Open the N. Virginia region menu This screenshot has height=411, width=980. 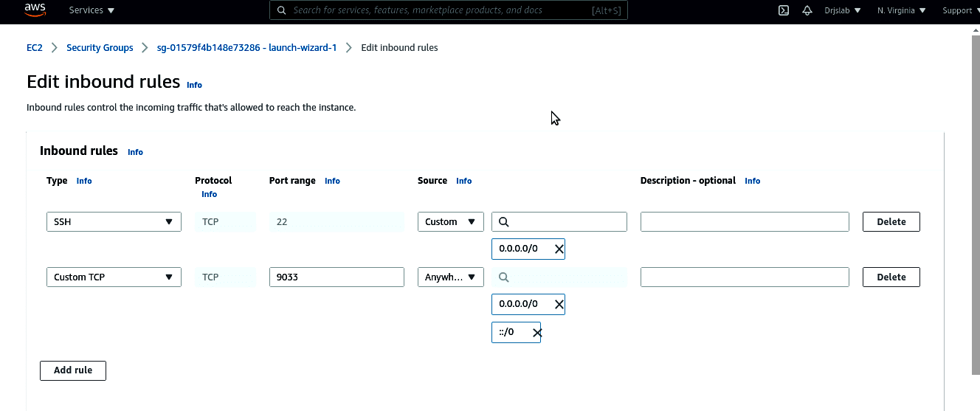coord(900,10)
